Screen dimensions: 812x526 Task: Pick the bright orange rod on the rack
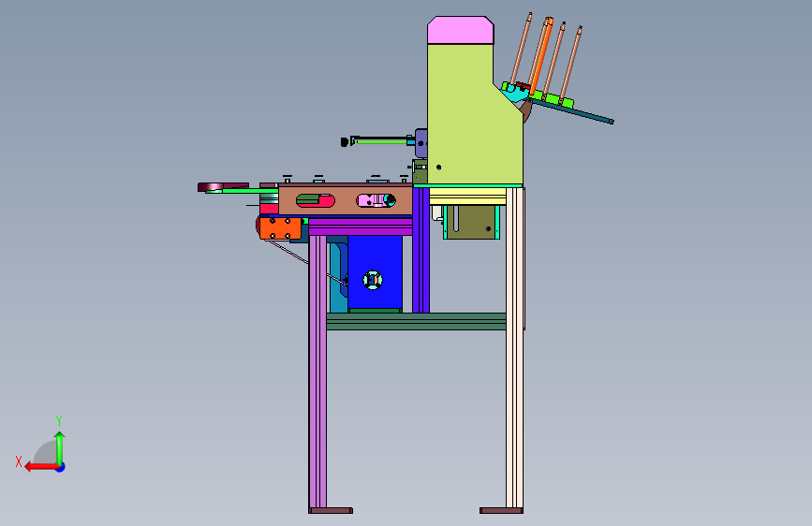pos(541,55)
